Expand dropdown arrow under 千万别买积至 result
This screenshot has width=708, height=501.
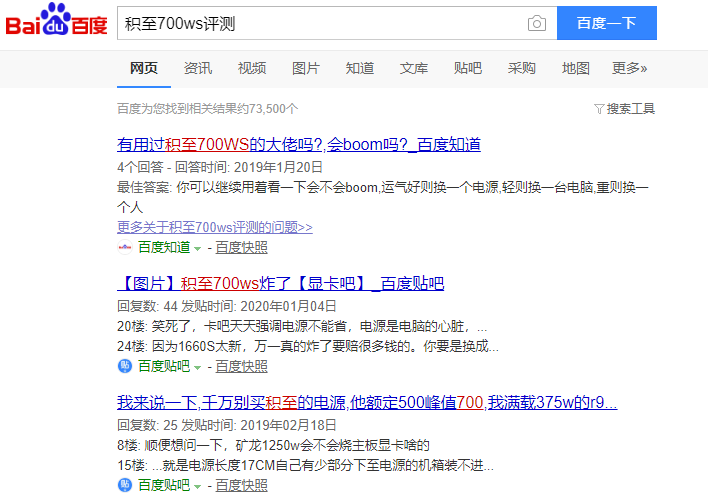click(x=197, y=487)
